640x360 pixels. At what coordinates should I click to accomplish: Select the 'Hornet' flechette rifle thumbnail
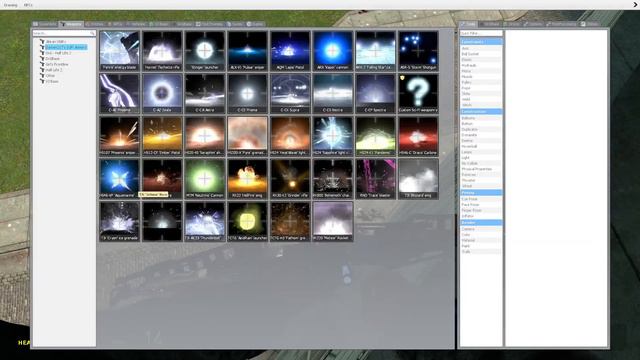(x=162, y=51)
